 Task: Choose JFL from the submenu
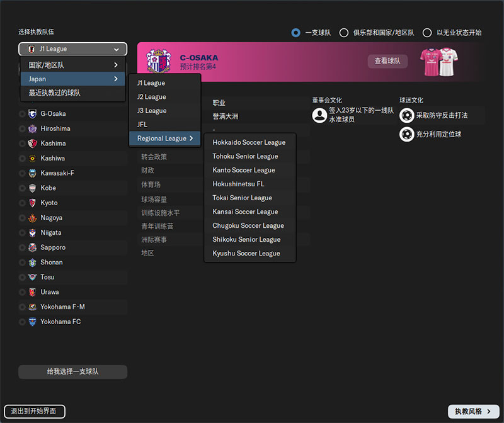[165, 125]
